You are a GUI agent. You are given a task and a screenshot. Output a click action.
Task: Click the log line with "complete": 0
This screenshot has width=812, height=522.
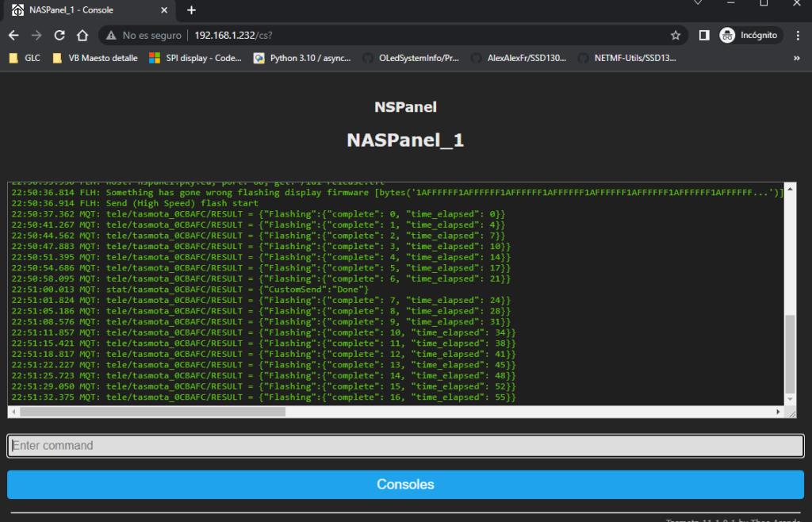pos(259,214)
